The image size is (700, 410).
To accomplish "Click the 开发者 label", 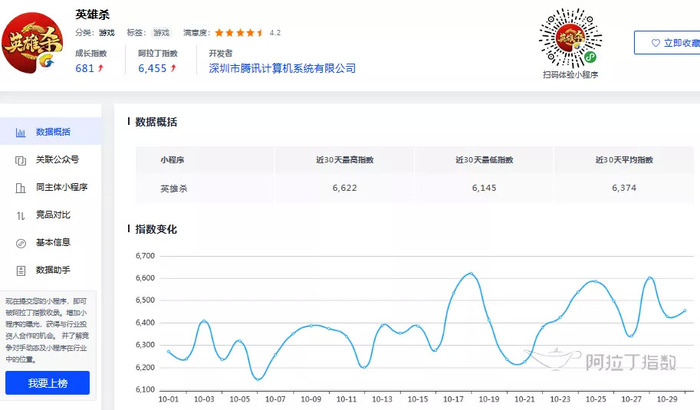I will (x=221, y=53).
